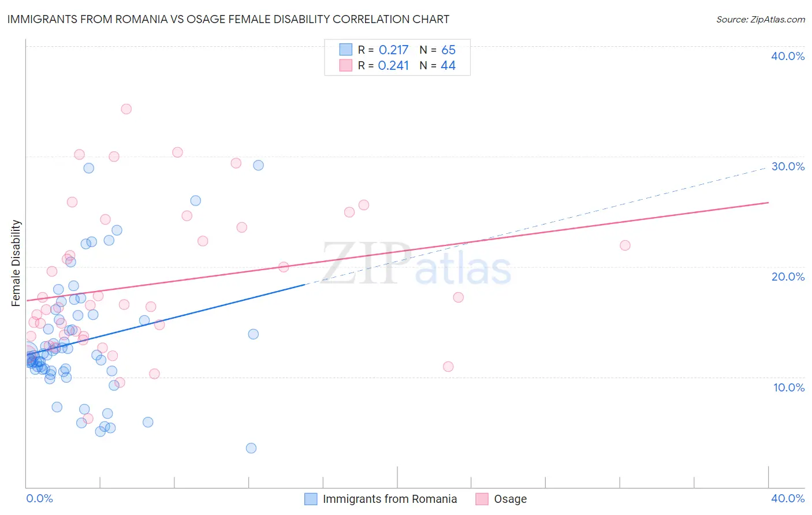Click the blue R = 0.217 swatch
812x515 pixels.
pos(345,50)
